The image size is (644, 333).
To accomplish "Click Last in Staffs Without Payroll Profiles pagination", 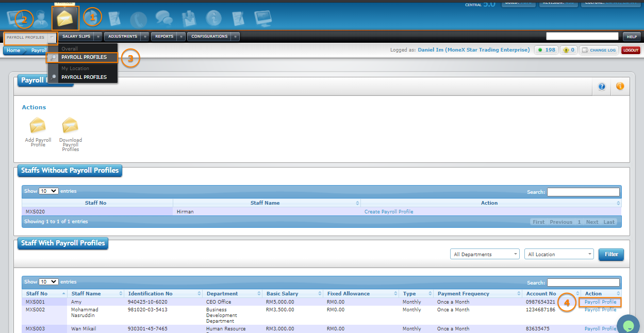I will pyautogui.click(x=609, y=222).
